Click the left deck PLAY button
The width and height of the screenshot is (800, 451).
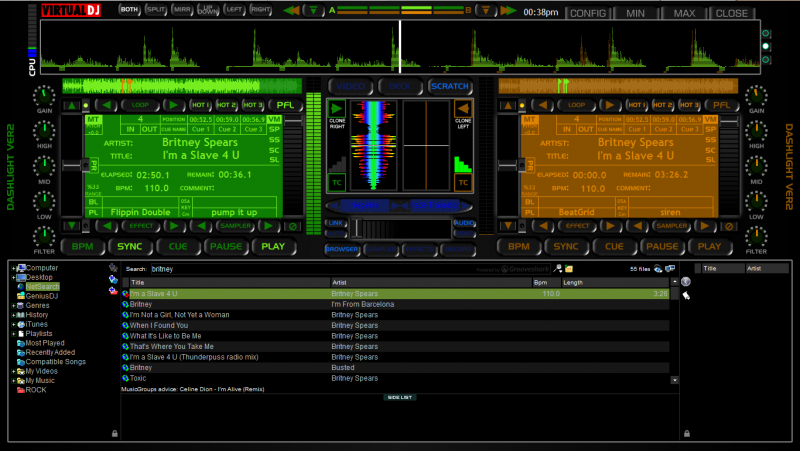[x=273, y=246]
